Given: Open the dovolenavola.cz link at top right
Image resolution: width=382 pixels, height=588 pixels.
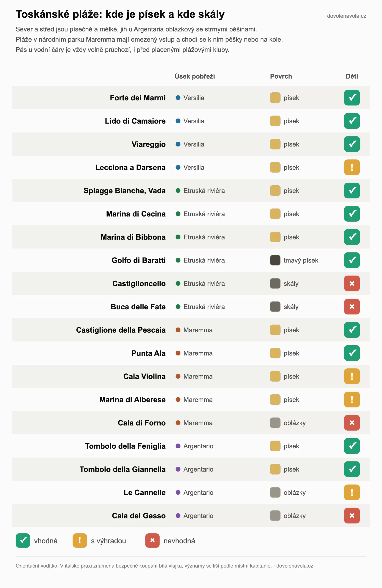Looking at the screenshot, I should click(x=346, y=16).
